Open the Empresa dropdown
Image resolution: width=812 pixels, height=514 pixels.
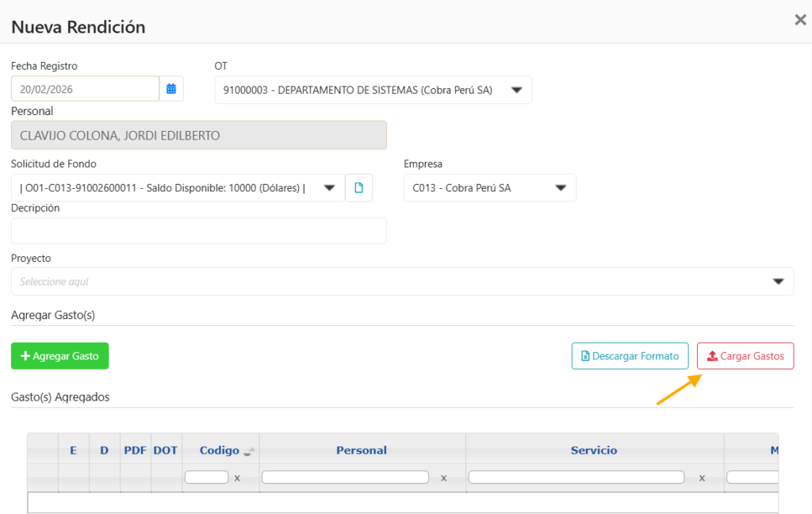(560, 188)
